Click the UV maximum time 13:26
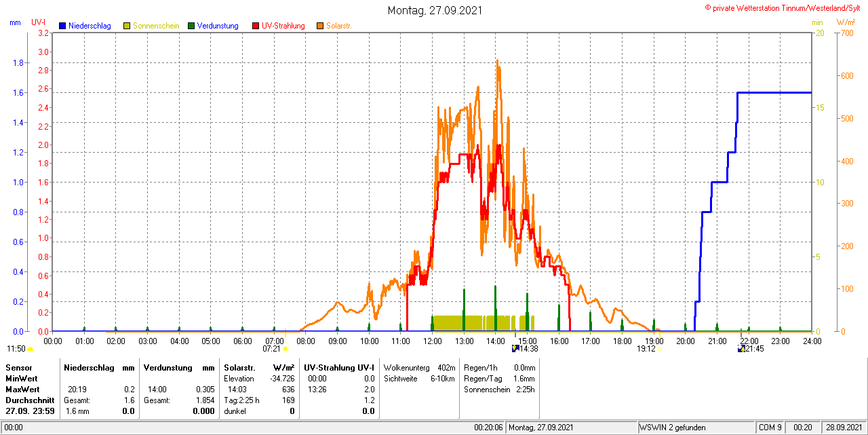868x435 pixels. (x=317, y=389)
